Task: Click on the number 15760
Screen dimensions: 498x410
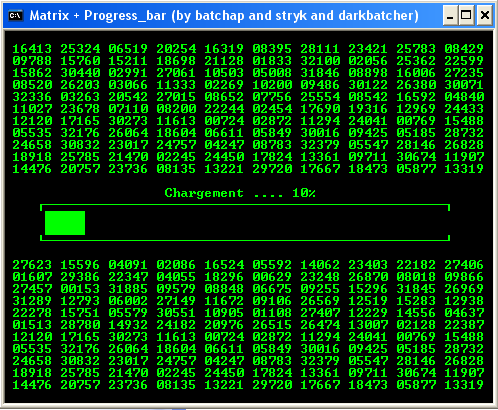Action: tap(80, 61)
